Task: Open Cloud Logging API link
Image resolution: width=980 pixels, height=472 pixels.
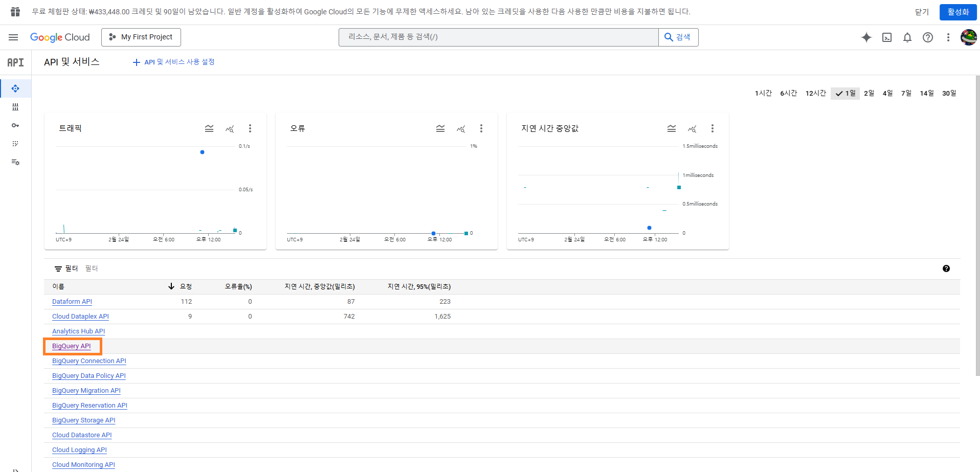Action: 79,450
